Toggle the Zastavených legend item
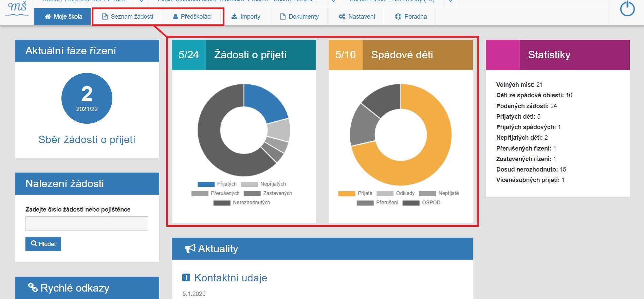The height and width of the screenshot is (299, 644). point(268,193)
